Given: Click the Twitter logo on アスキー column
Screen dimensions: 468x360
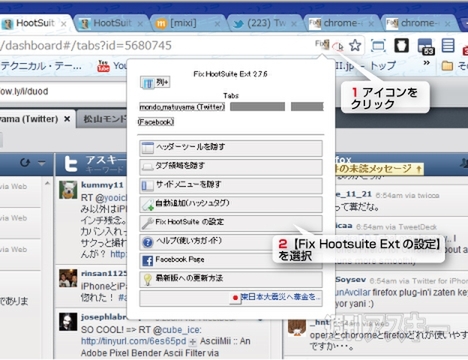Looking at the screenshot, I should pos(71,164).
